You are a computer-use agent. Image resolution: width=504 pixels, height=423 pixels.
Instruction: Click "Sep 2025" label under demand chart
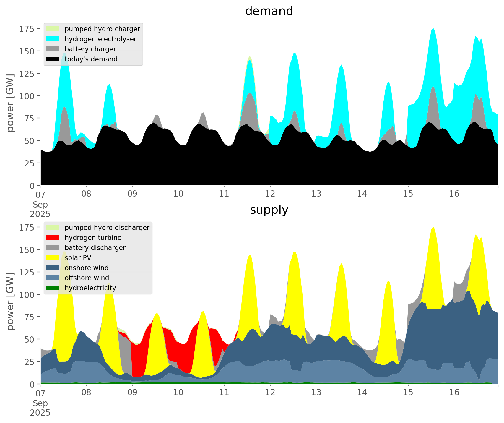pos(40,209)
